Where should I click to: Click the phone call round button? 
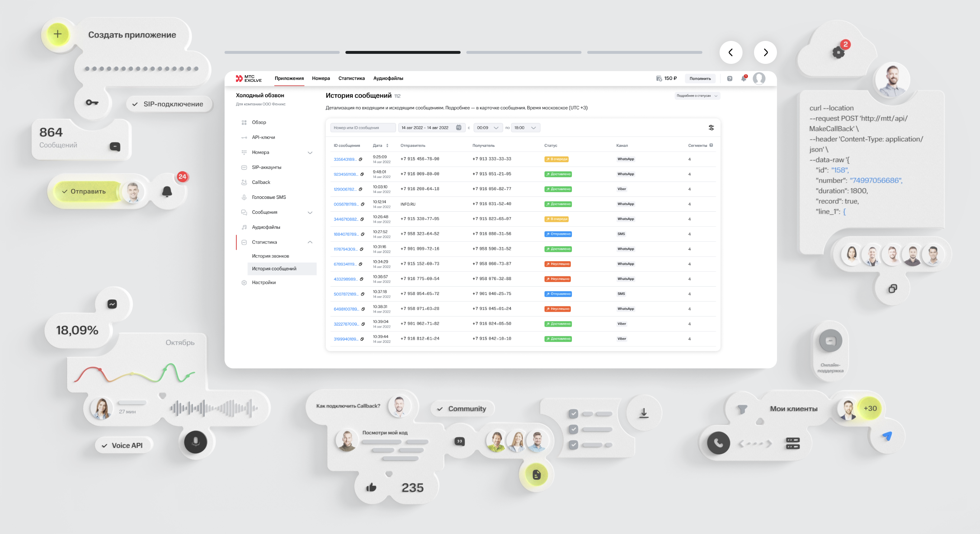tap(718, 442)
